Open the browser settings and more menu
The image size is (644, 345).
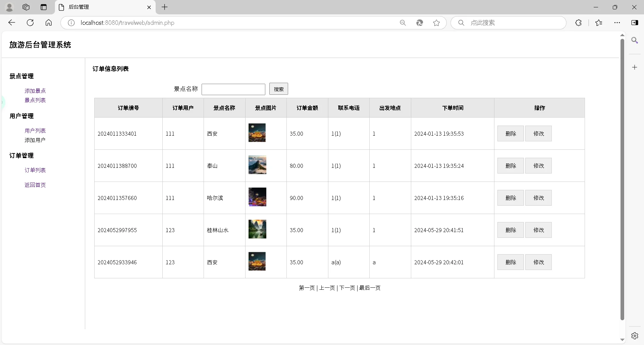pyautogui.click(x=618, y=23)
